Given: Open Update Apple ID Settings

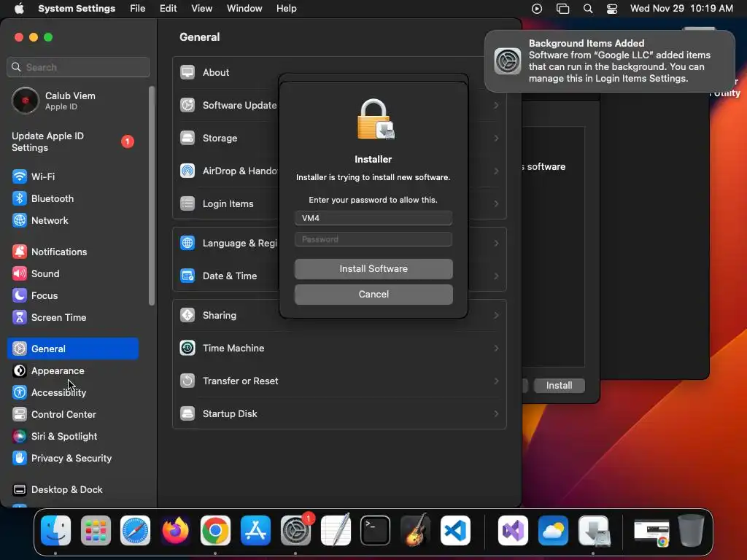Looking at the screenshot, I should pos(73,142).
